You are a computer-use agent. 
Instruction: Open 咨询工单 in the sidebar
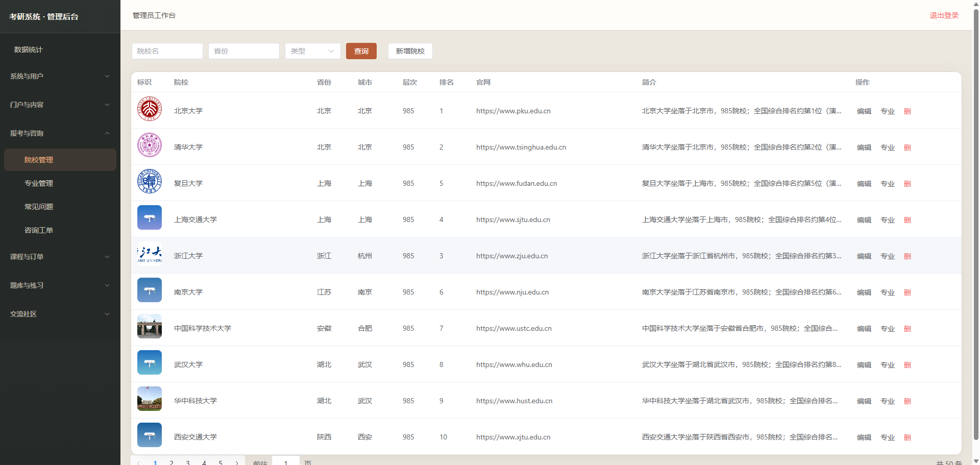pos(60,230)
